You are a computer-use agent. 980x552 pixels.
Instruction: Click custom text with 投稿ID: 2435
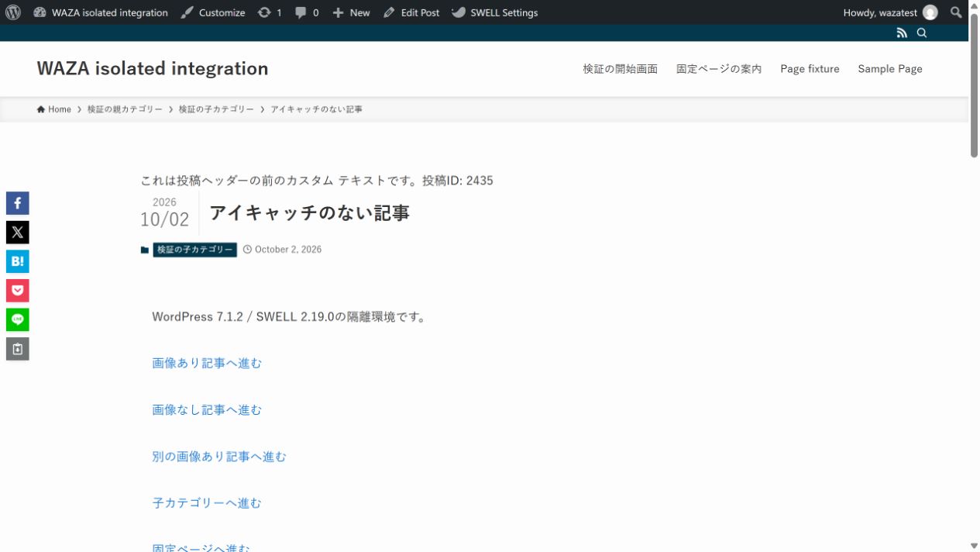click(x=317, y=181)
